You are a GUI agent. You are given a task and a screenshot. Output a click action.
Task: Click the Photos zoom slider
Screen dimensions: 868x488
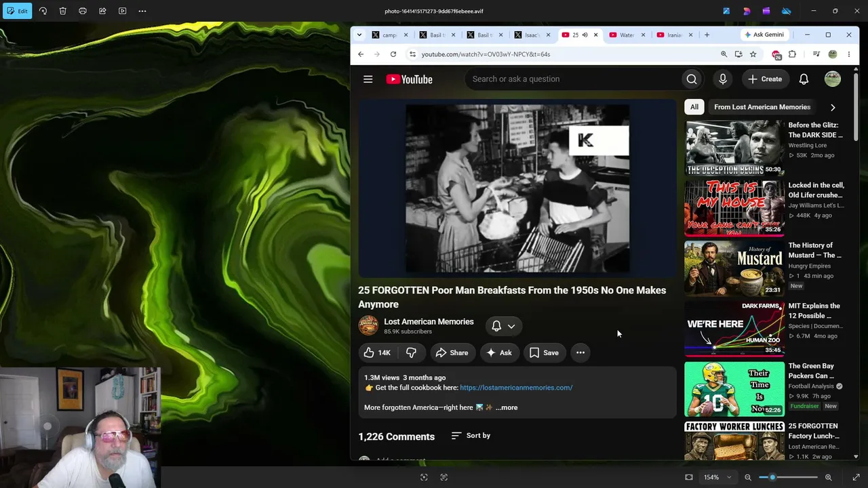pos(788,477)
